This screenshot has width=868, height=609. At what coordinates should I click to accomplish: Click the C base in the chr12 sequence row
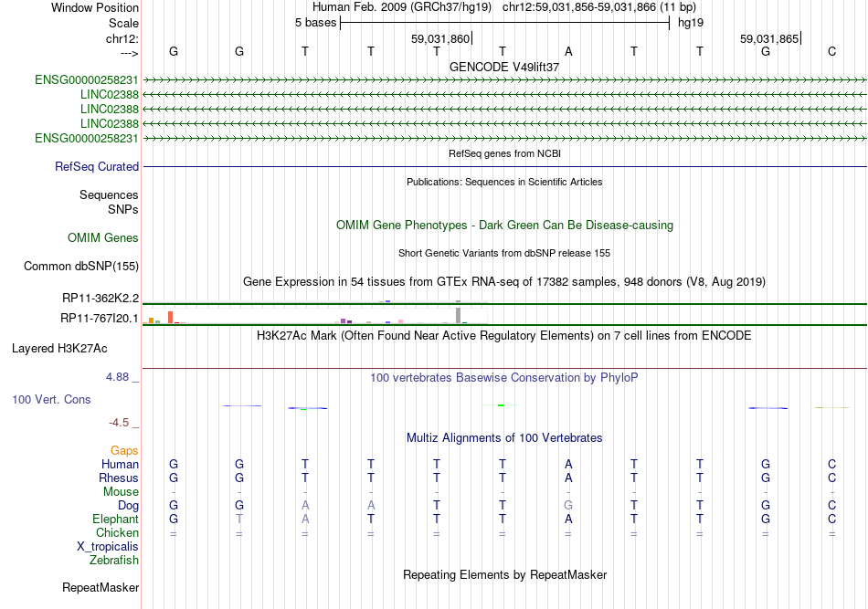pyautogui.click(x=831, y=51)
